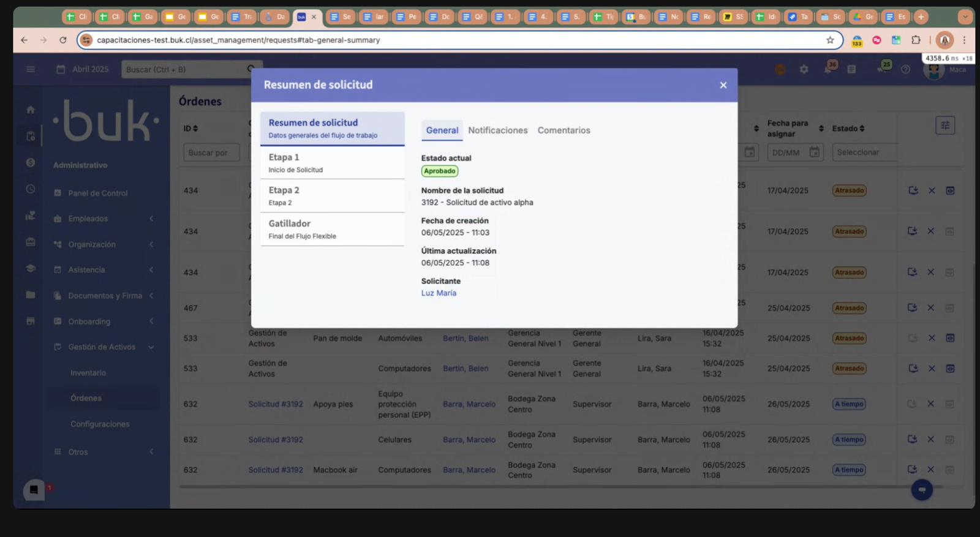This screenshot has width=980, height=537.
Task: Click the Fecha para asignar date field
Action: pyautogui.click(x=794, y=152)
